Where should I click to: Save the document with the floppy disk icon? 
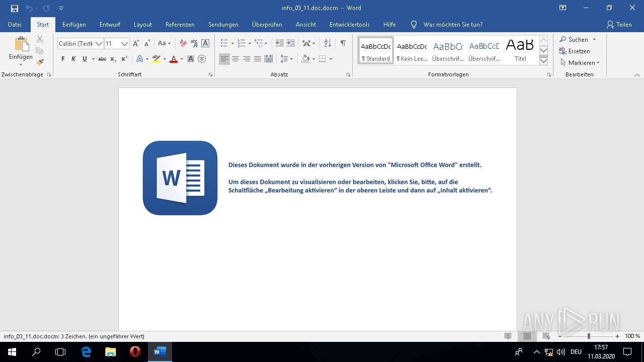pos(15,8)
